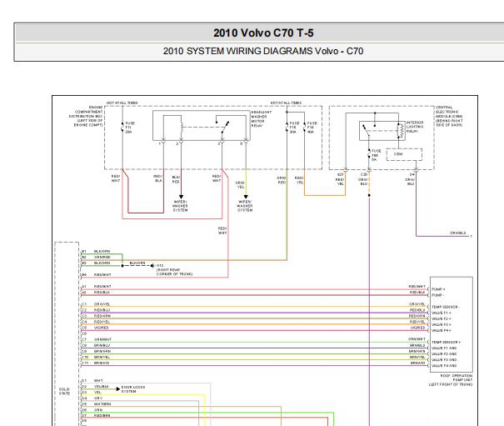The width and height of the screenshot is (504, 426).
Task: Click the 'FUSE F18 40A' label
Action: [x=312, y=128]
